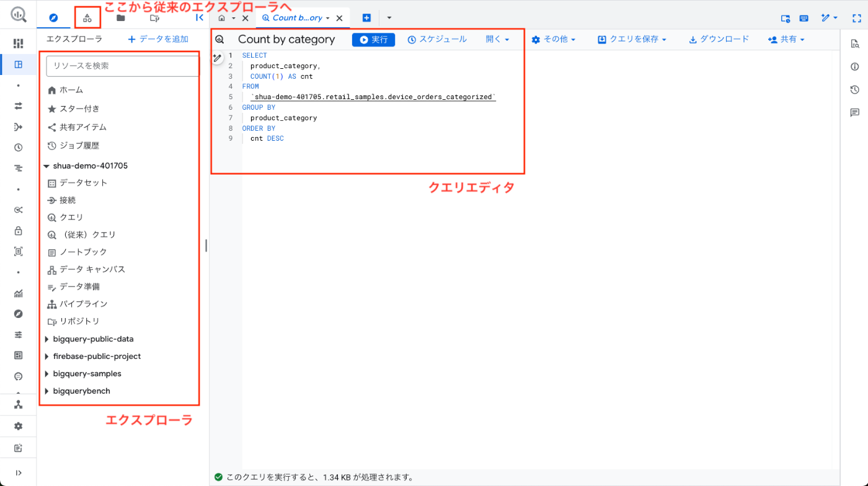Image resolution: width=868 pixels, height=486 pixels.
Task: Click the スケジュール schedule button
Action: pos(437,39)
